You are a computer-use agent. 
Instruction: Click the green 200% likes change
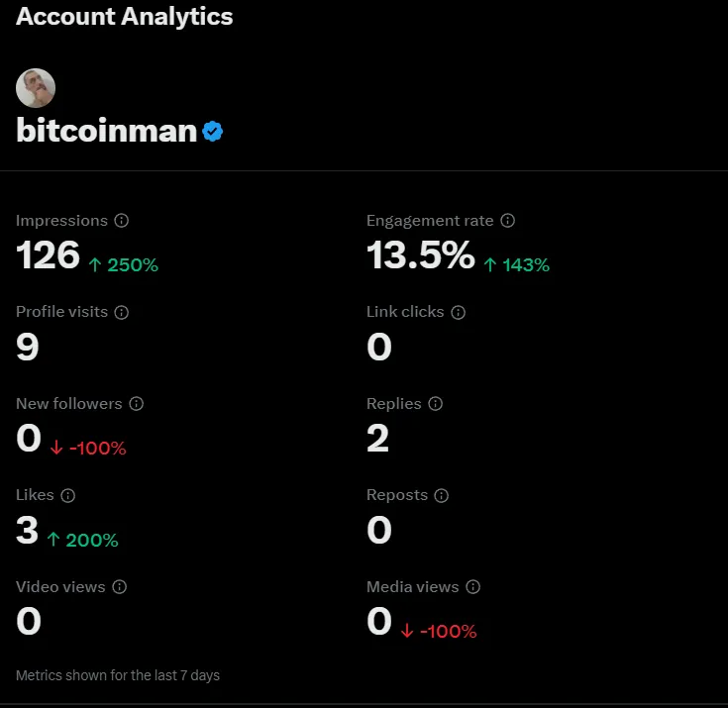pos(82,540)
